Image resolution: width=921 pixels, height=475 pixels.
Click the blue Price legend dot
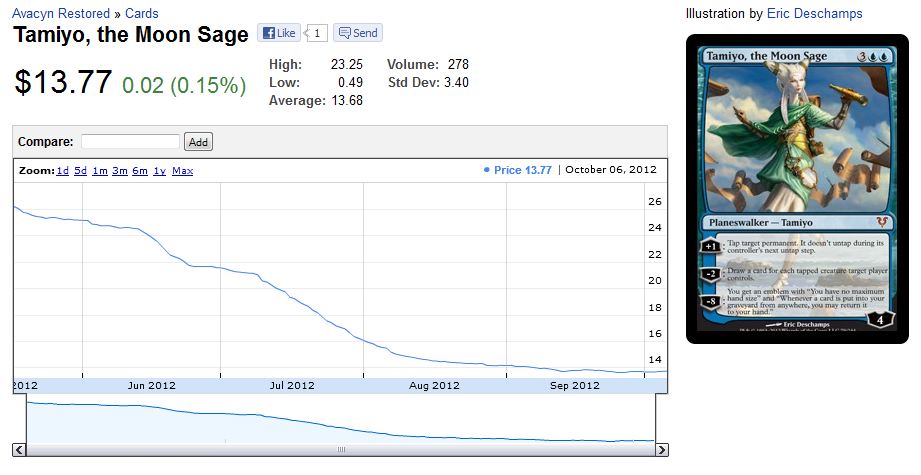click(x=486, y=170)
